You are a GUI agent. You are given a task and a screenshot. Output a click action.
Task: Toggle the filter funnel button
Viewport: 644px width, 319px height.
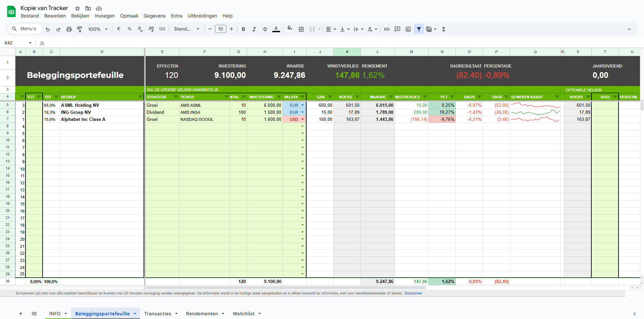pos(419,29)
